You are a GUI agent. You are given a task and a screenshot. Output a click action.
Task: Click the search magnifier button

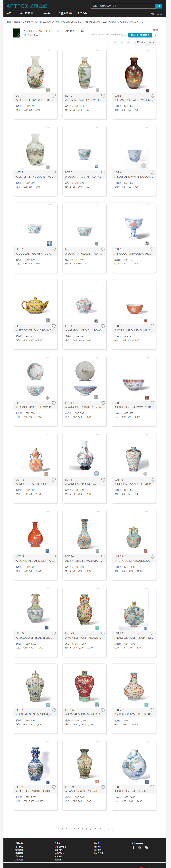(x=159, y=6)
